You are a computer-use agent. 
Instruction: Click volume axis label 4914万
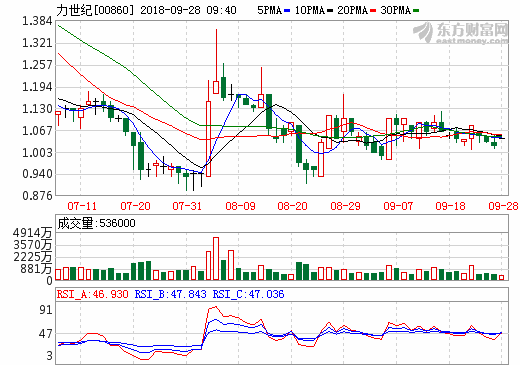point(33,233)
